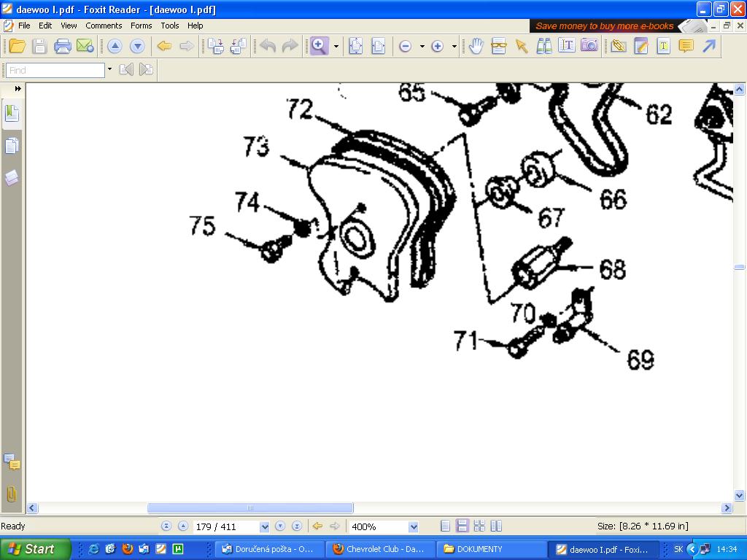Image resolution: width=747 pixels, height=560 pixels.
Task: Take a snapshot with camera icon
Action: [x=589, y=46]
